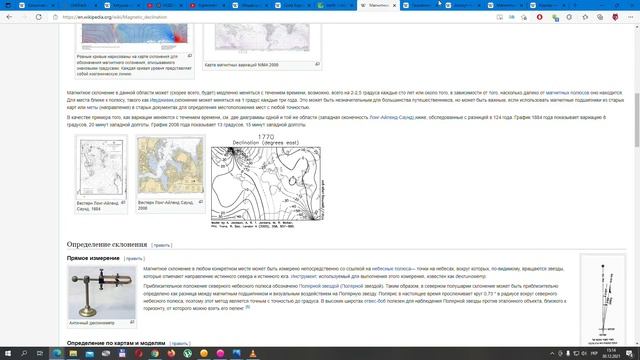Enlarge icon beside the isogonic map caption
The width and height of the screenshot is (640, 360).
190,56
